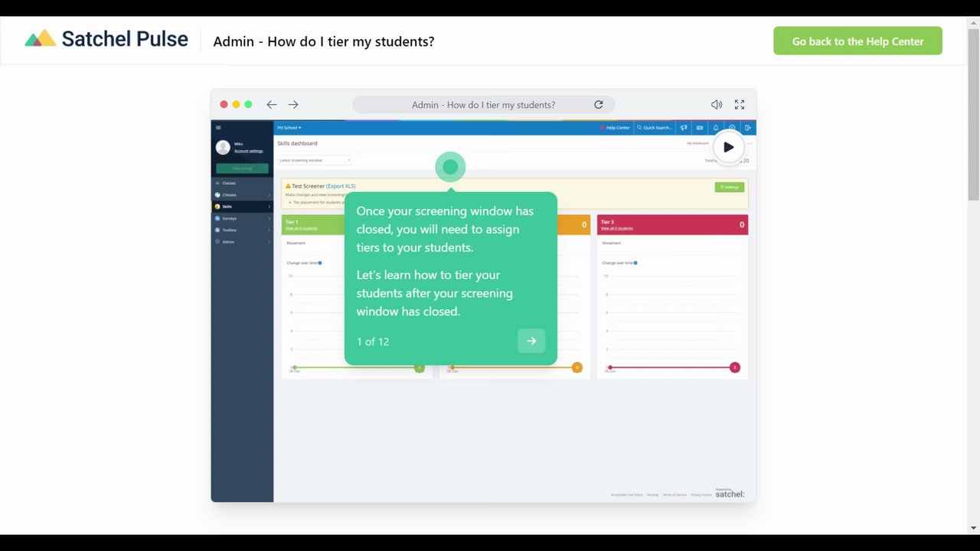Click the Admin gear sidebar icon

click(x=217, y=242)
